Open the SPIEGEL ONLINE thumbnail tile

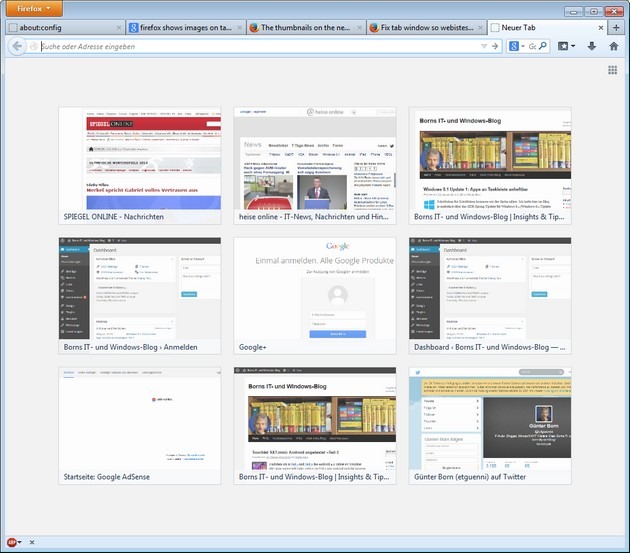[x=140, y=165]
